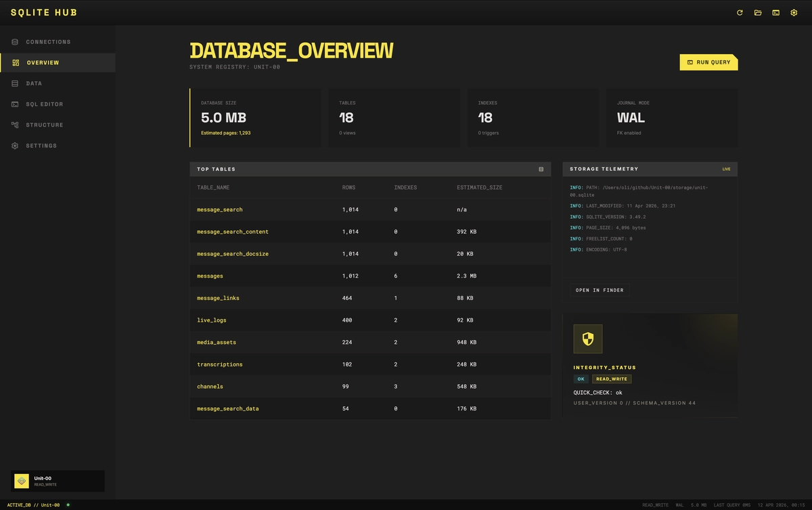
Task: Open the media_assets table row
Action: point(217,343)
